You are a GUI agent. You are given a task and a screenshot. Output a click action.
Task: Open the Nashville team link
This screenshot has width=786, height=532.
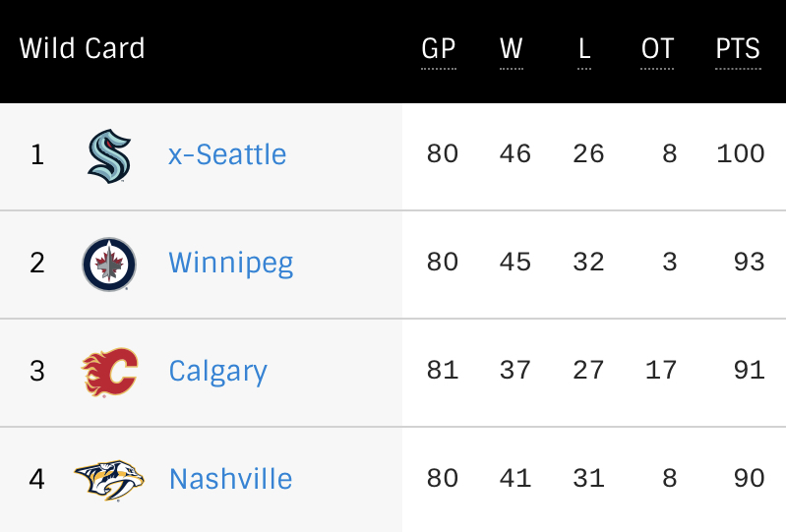tap(230, 479)
